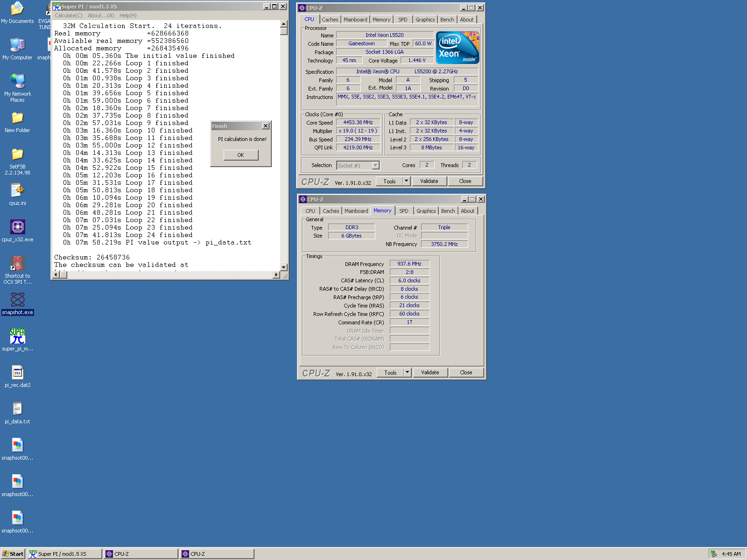Open My Network Places icon

click(x=17, y=88)
